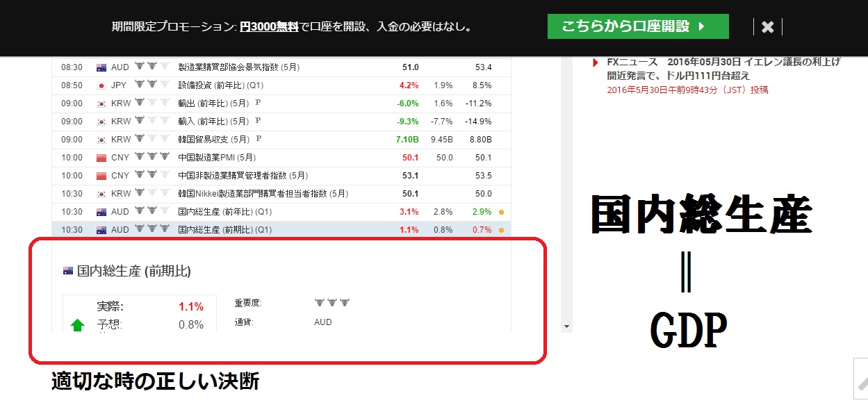Viewport: 868px width, 405px height.
Task: Select the 韓国Nikkei製造業部門購買者担当者指数 event
Action: coord(263,194)
